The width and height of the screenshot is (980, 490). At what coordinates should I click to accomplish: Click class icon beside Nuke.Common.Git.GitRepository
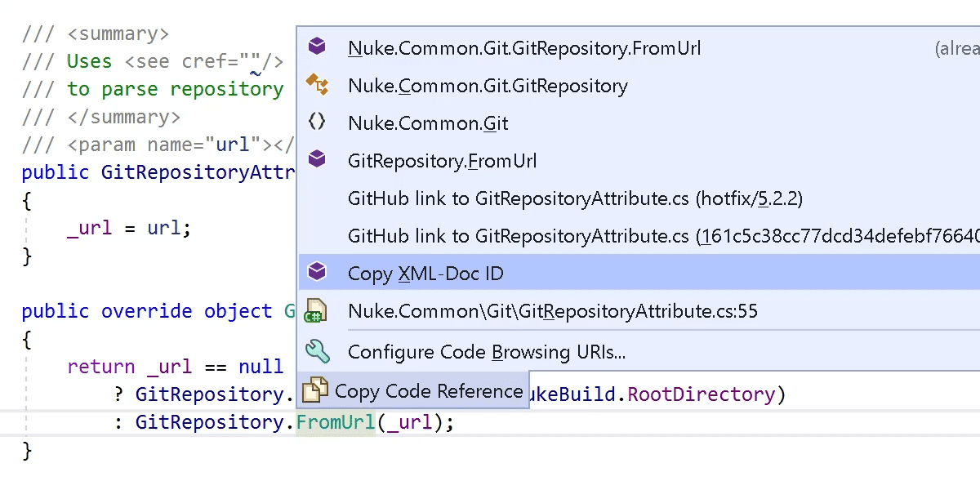coord(317,84)
